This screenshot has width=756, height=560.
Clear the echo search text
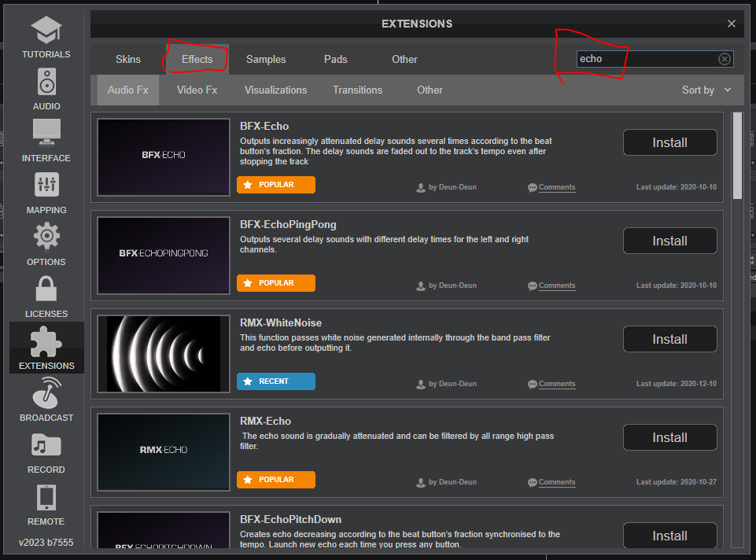[x=725, y=59]
